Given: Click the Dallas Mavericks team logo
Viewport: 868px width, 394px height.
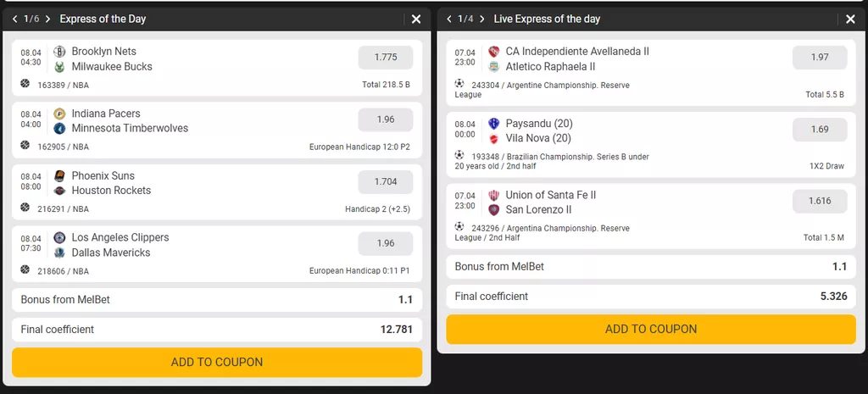Looking at the screenshot, I should pos(60,252).
